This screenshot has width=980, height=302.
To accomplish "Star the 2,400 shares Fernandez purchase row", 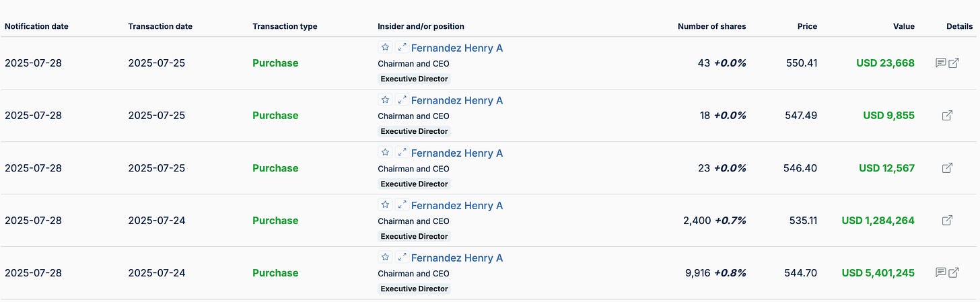I will (385, 205).
